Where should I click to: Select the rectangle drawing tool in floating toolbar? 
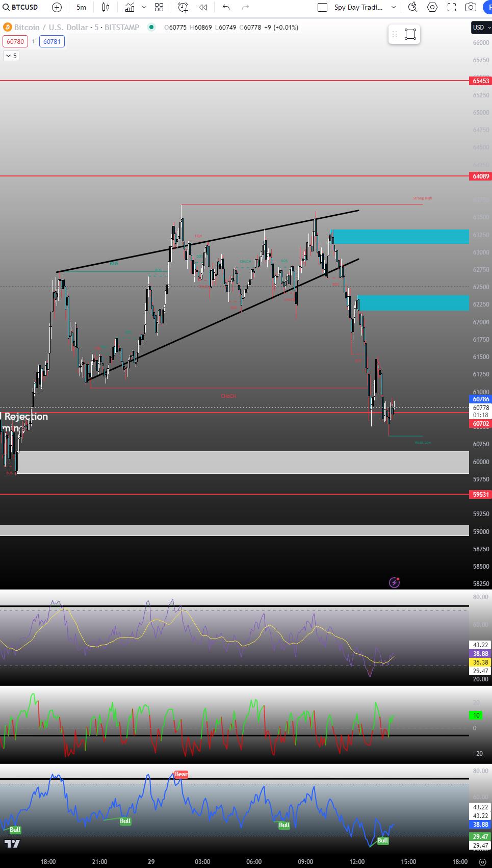click(x=410, y=34)
